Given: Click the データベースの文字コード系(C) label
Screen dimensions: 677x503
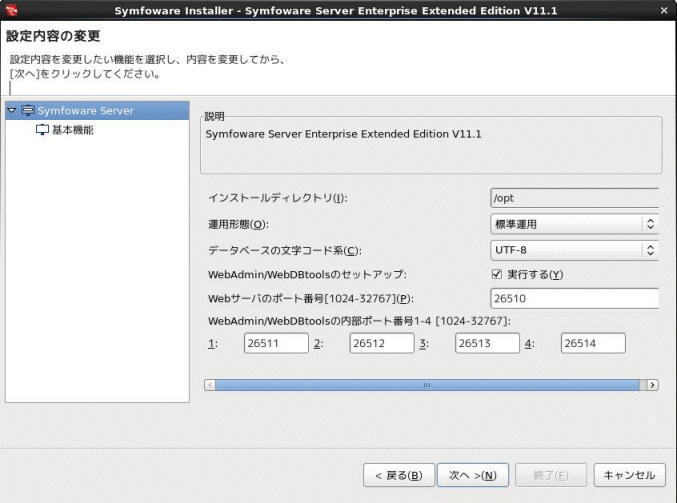Looking at the screenshot, I should (x=285, y=250).
